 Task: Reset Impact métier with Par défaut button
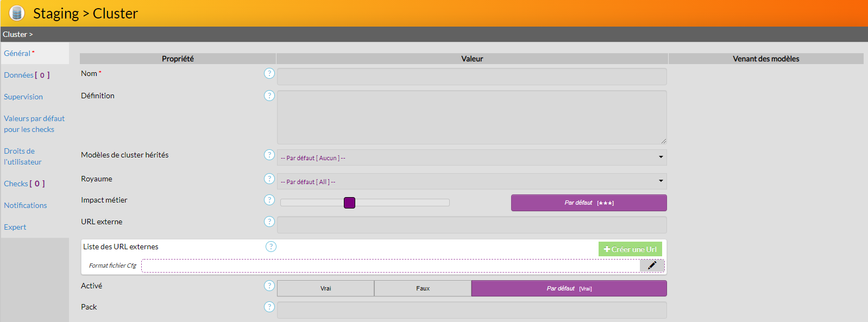(x=589, y=203)
